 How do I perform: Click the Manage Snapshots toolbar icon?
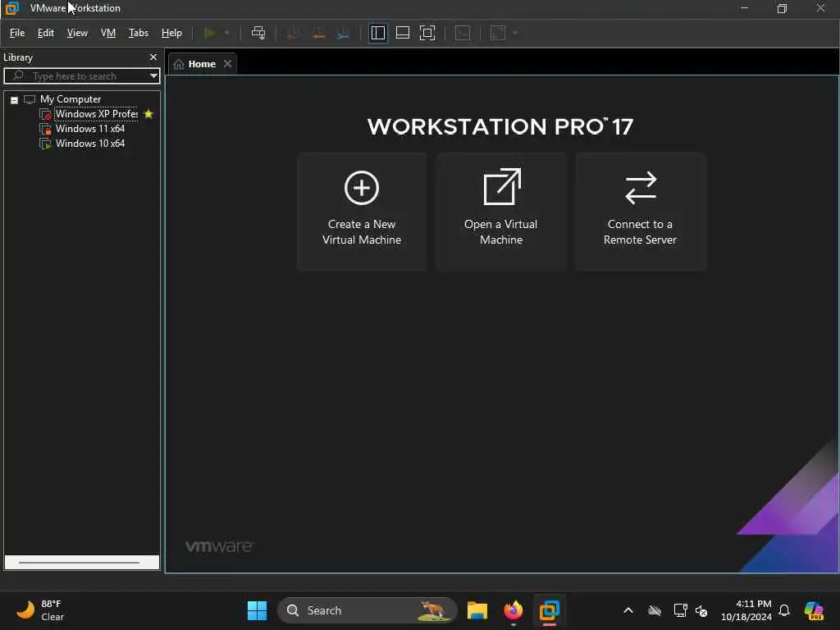344,33
